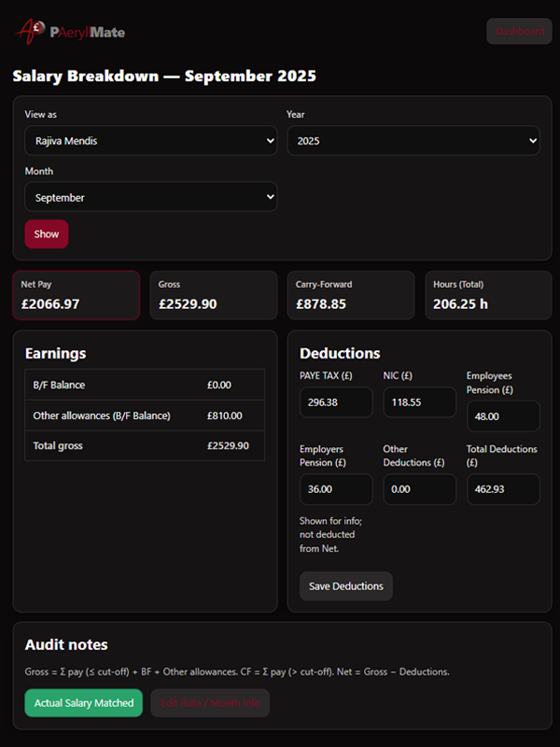Click the Employees Pension field
The height and width of the screenshot is (747, 560).
click(503, 416)
